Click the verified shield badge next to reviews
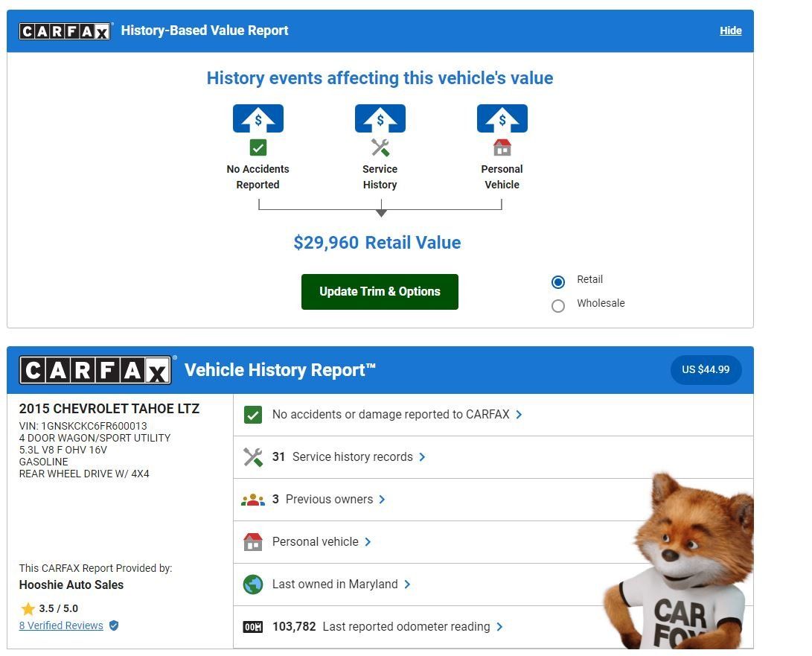Viewport: 812px width, 656px height. (114, 625)
